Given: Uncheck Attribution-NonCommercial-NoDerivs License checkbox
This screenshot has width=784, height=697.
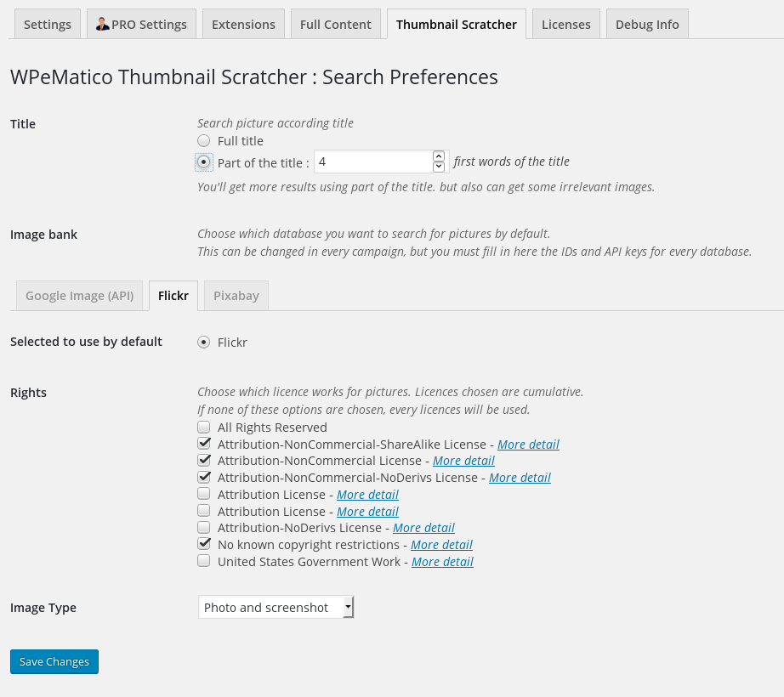Looking at the screenshot, I should tap(203, 477).
